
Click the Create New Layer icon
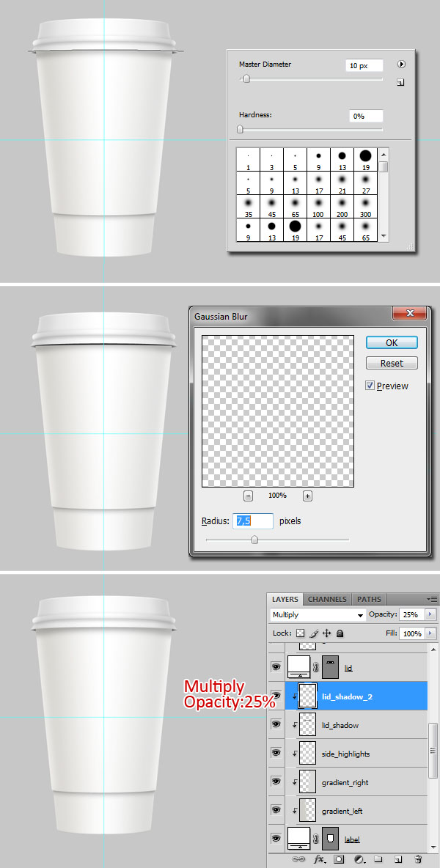click(398, 858)
